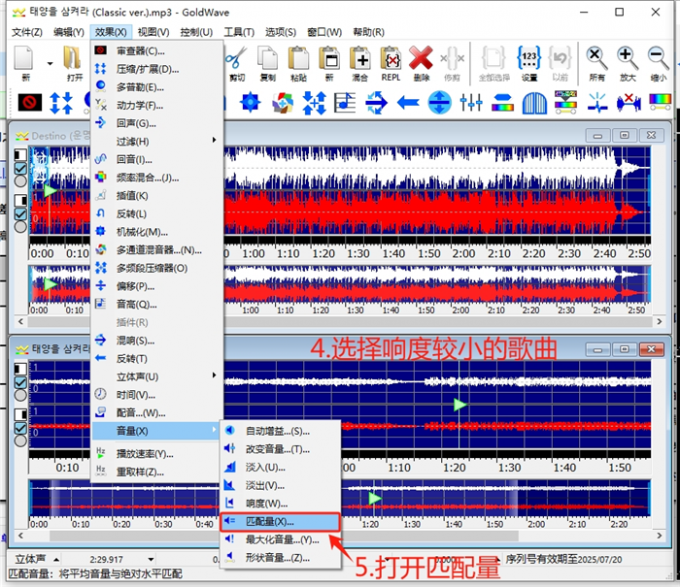
Task: Click the blue gear mechanize effect icon
Action: click(251, 103)
